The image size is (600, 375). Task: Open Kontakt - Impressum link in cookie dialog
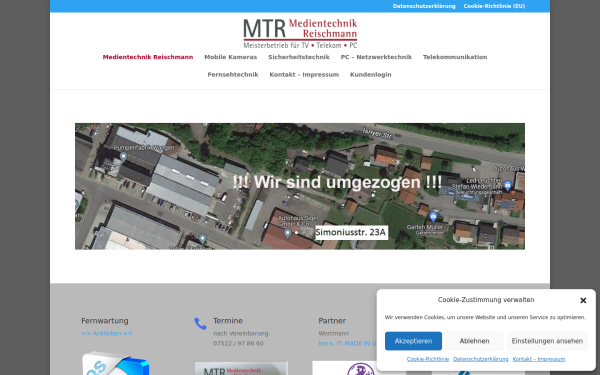click(539, 359)
